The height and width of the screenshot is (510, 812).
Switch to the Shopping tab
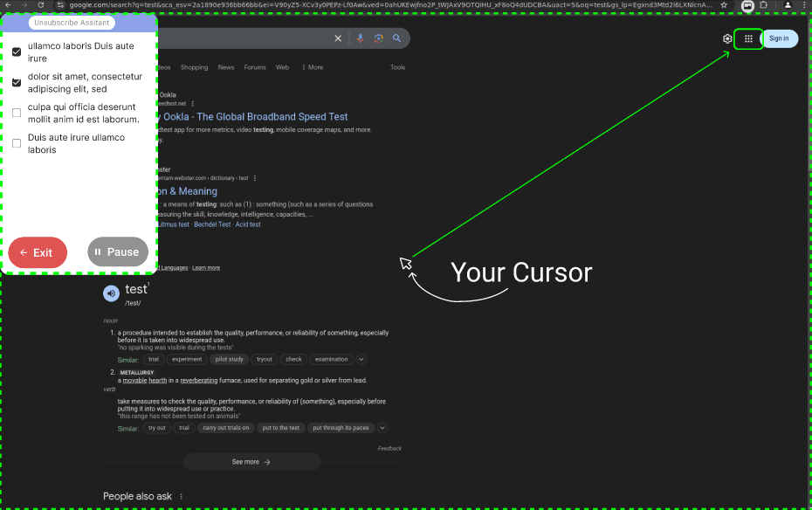[x=194, y=67]
